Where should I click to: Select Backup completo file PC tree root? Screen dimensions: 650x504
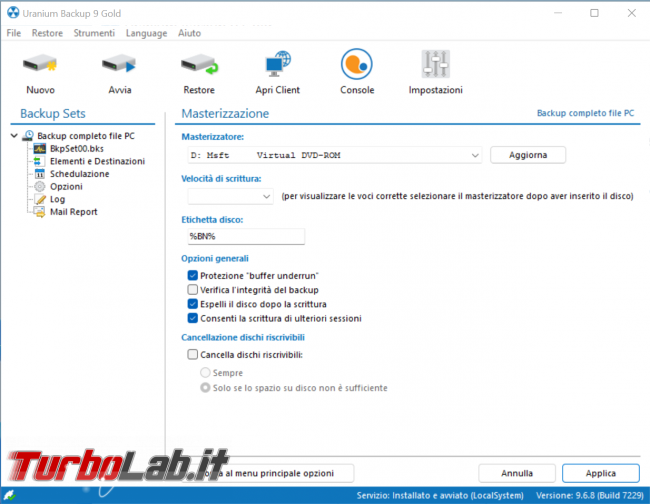[86, 136]
